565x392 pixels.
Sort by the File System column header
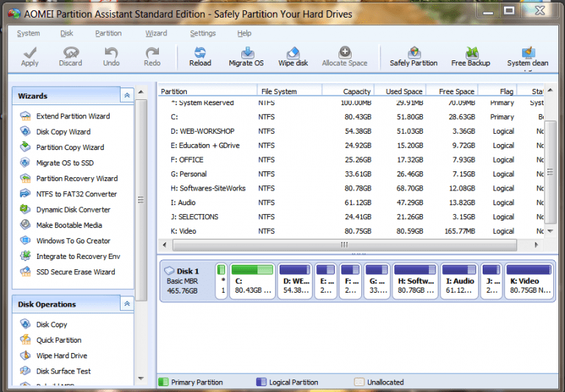click(289, 91)
